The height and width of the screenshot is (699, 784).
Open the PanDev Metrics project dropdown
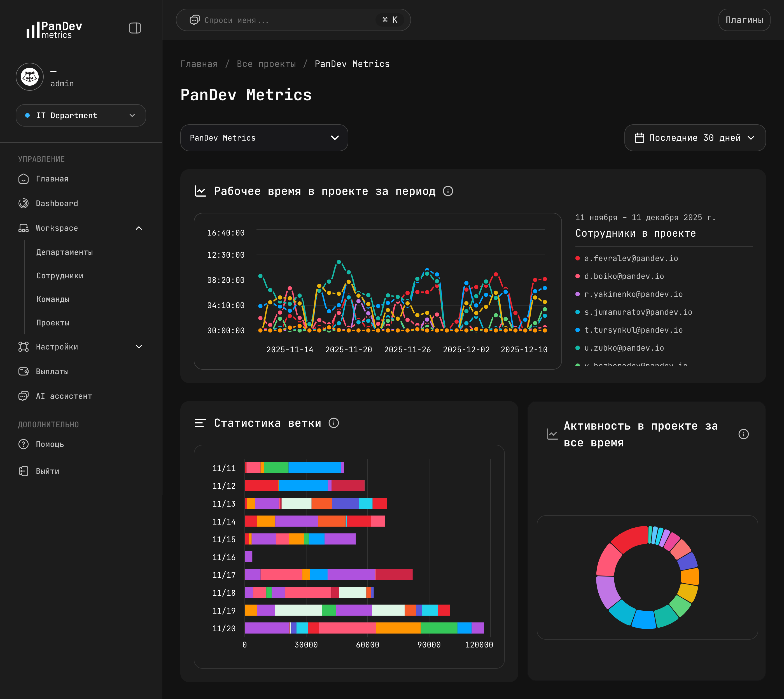[264, 138]
